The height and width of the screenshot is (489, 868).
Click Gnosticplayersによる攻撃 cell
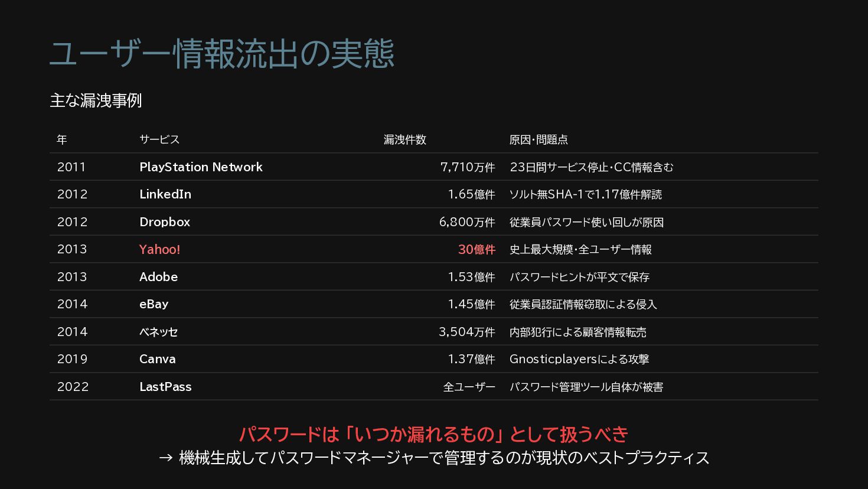click(x=579, y=359)
